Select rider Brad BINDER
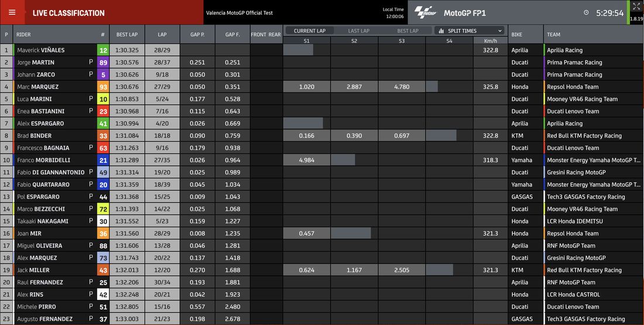644x325 pixels. point(34,136)
